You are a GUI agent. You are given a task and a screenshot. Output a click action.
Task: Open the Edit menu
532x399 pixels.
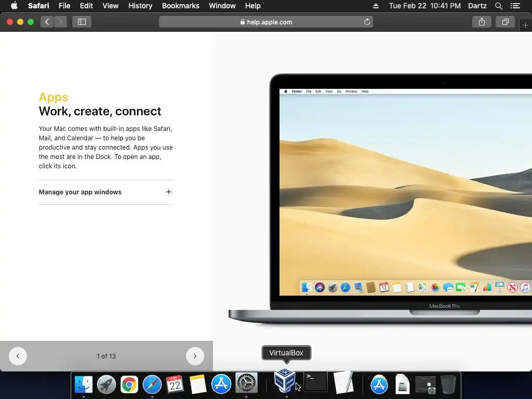(86, 6)
